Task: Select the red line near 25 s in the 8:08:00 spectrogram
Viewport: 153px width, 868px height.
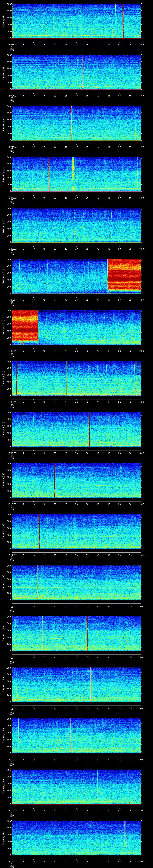Action: coord(67,378)
